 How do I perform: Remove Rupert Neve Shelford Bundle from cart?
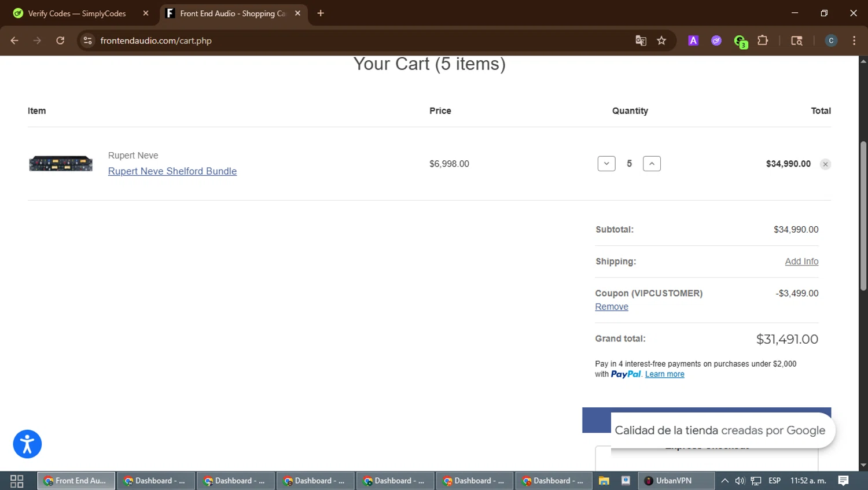click(x=825, y=164)
